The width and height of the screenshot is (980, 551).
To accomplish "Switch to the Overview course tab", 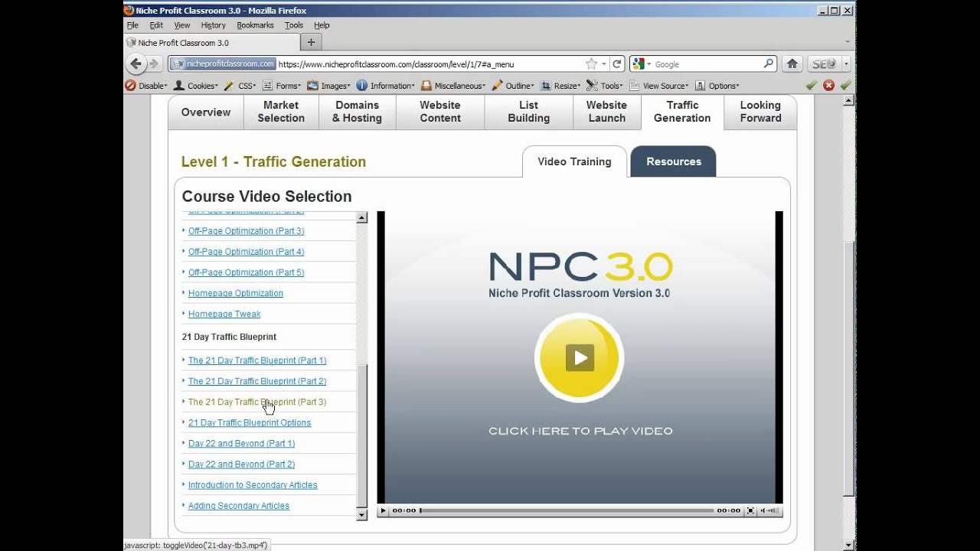I will click(206, 112).
